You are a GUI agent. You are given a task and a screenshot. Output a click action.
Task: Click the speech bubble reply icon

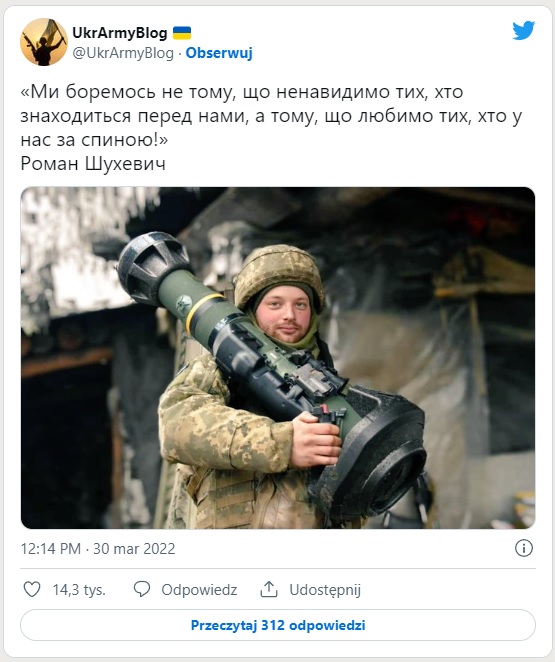click(x=142, y=589)
